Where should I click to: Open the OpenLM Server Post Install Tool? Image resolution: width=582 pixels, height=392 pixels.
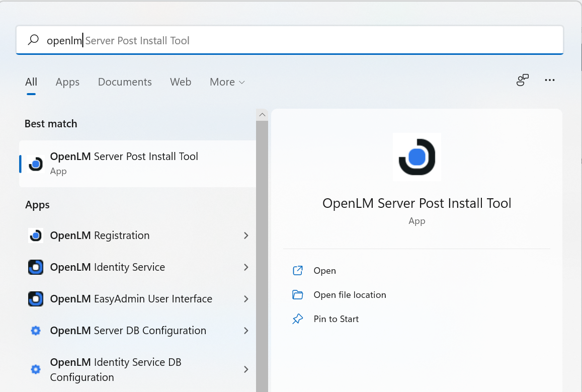tap(324, 271)
